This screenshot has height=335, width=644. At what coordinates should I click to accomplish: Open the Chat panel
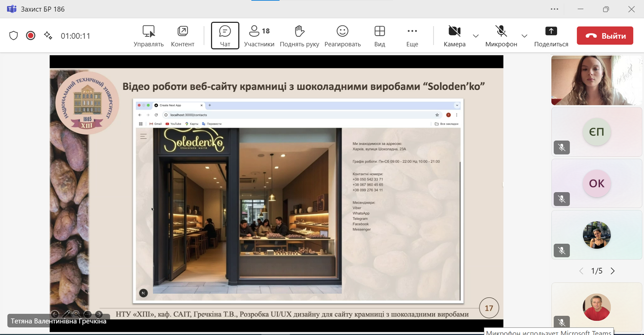point(225,36)
